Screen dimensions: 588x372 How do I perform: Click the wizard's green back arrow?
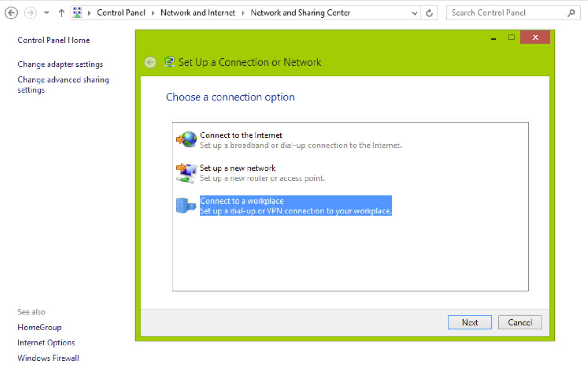(x=150, y=62)
